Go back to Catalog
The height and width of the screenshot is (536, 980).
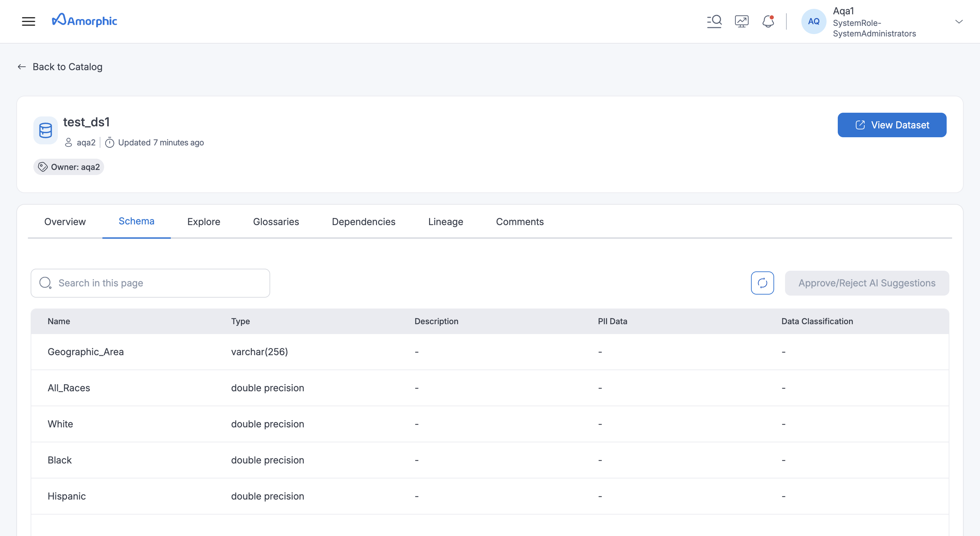click(x=60, y=67)
